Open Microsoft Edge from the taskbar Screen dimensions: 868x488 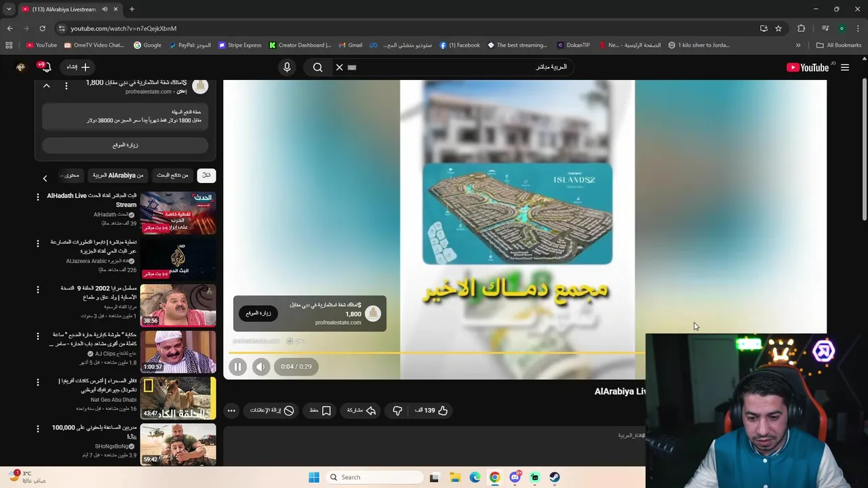[x=475, y=477]
